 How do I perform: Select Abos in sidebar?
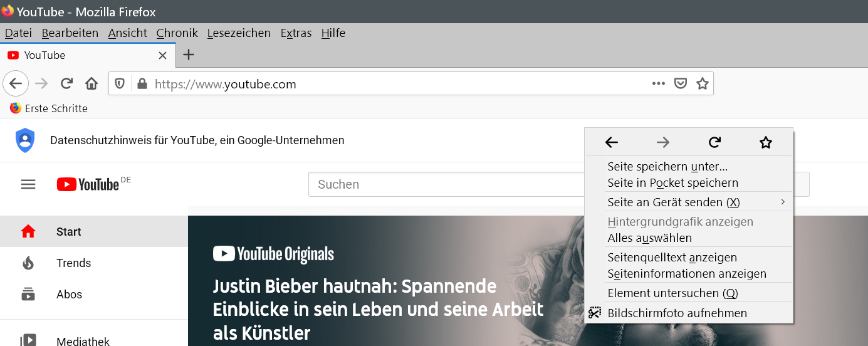click(94, 294)
